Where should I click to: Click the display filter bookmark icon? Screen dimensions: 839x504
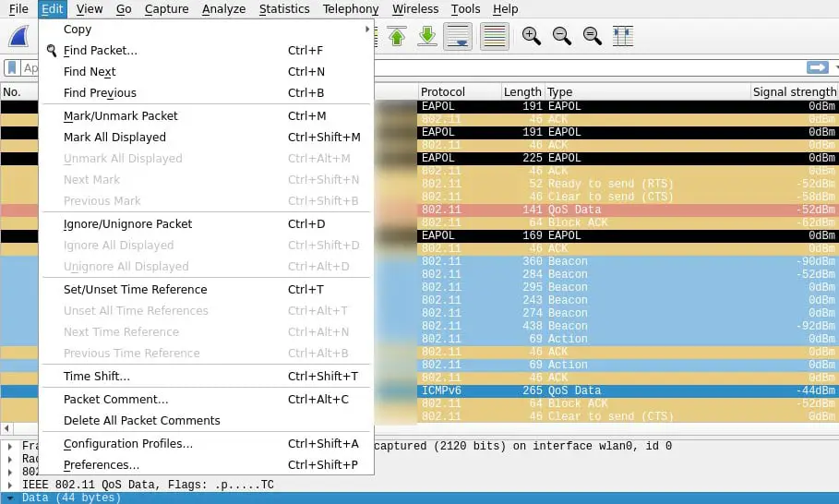click(12, 68)
